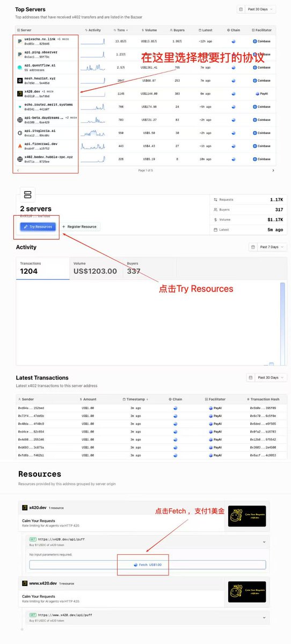The image size is (291, 644).
Task: Sort Top Servers by Txns column
Action: 121,30
